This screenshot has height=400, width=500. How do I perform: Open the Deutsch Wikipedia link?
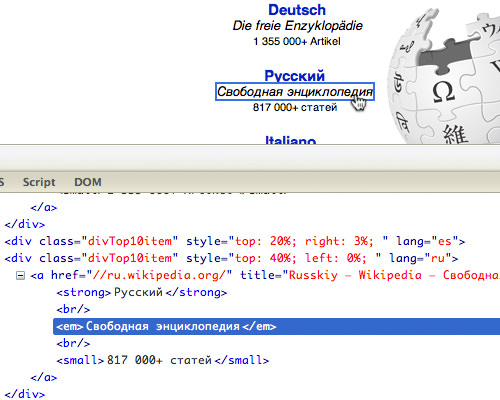pyautogui.click(x=297, y=10)
